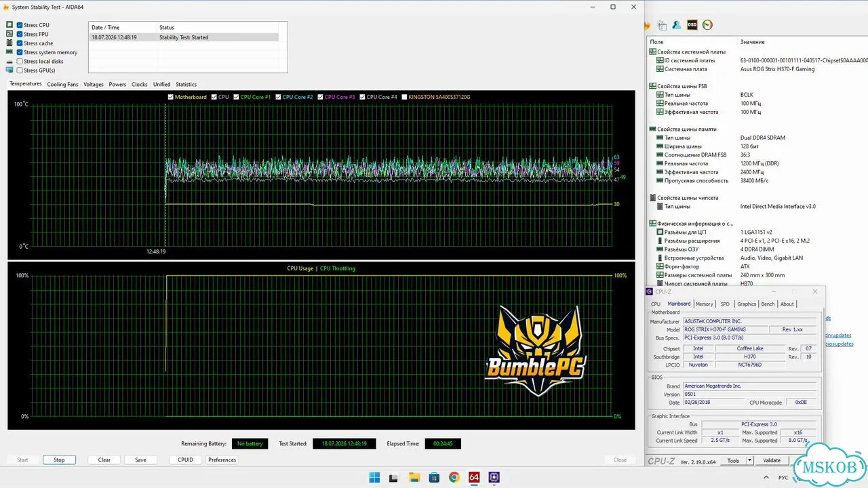This screenshot has width=868, height=488.
Task: Open the Voltages tab
Action: (x=94, y=85)
